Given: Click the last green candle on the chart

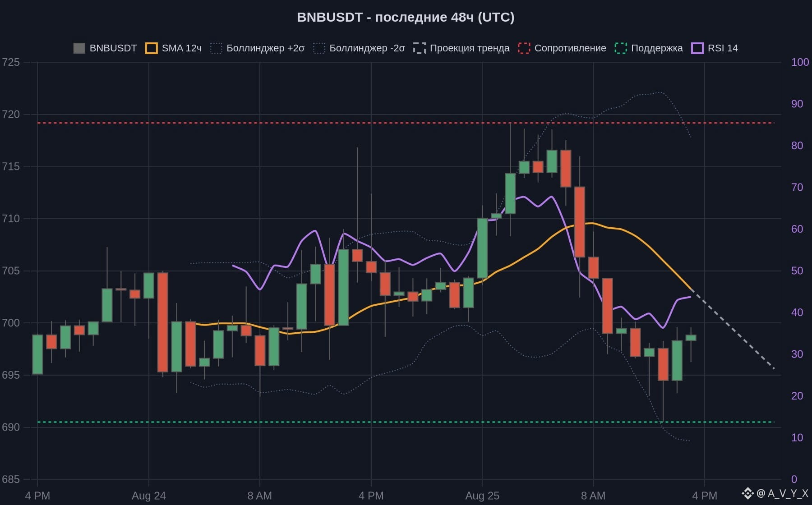Looking at the screenshot, I should click(x=691, y=338).
